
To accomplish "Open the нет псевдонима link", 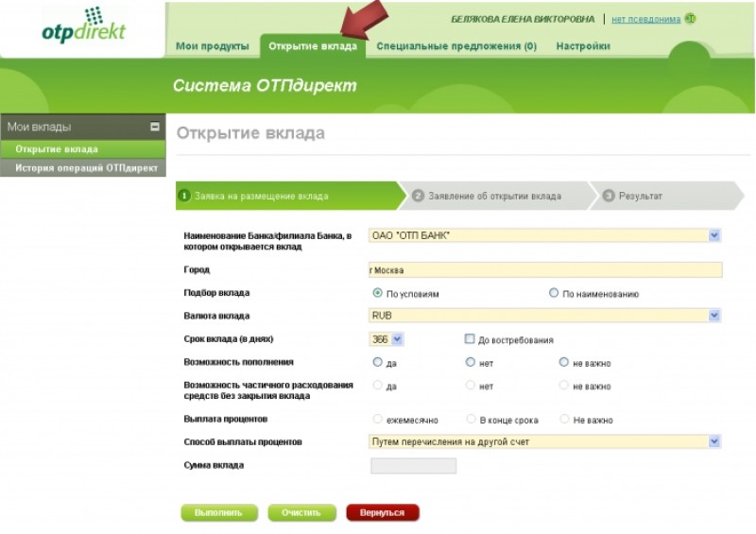I will [x=645, y=19].
